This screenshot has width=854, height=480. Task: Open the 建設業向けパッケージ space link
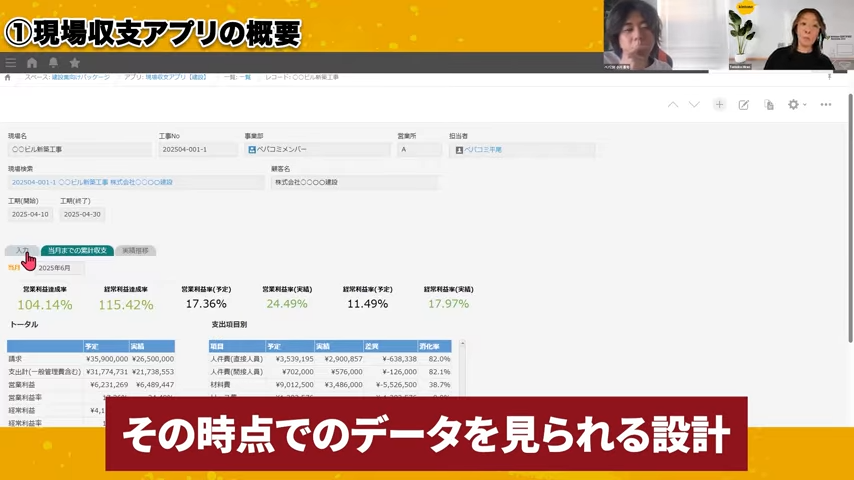[81, 77]
